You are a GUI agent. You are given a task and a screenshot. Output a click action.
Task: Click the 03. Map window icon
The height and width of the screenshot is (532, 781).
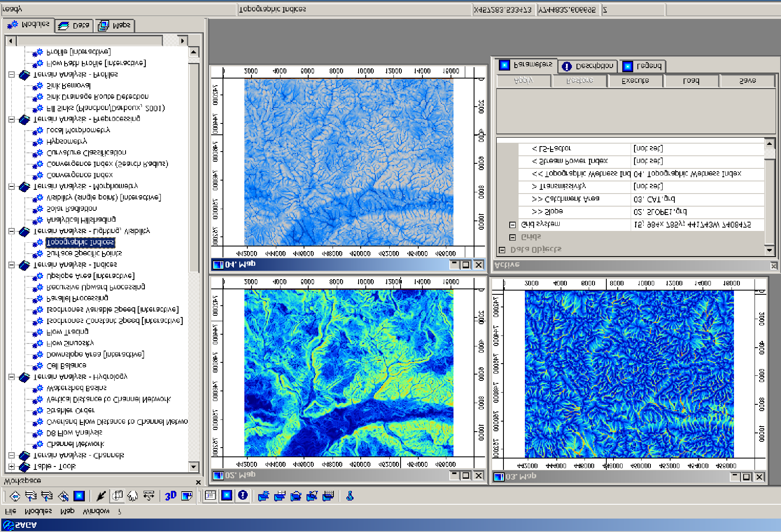pos(498,477)
